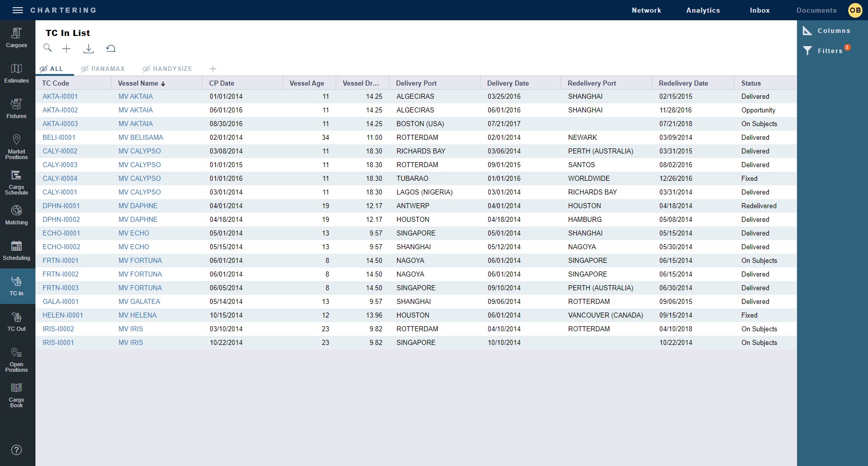Open the AKTA-I0001 TC code link

click(x=60, y=96)
